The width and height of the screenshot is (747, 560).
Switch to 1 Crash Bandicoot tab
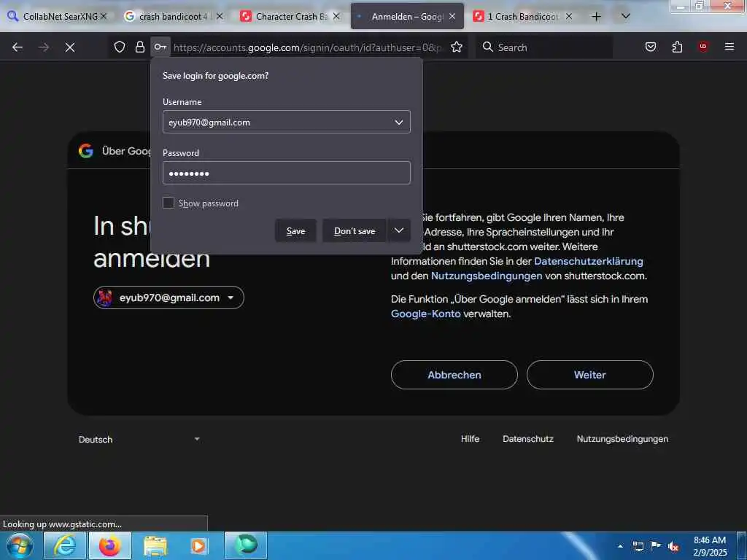pyautogui.click(x=522, y=16)
